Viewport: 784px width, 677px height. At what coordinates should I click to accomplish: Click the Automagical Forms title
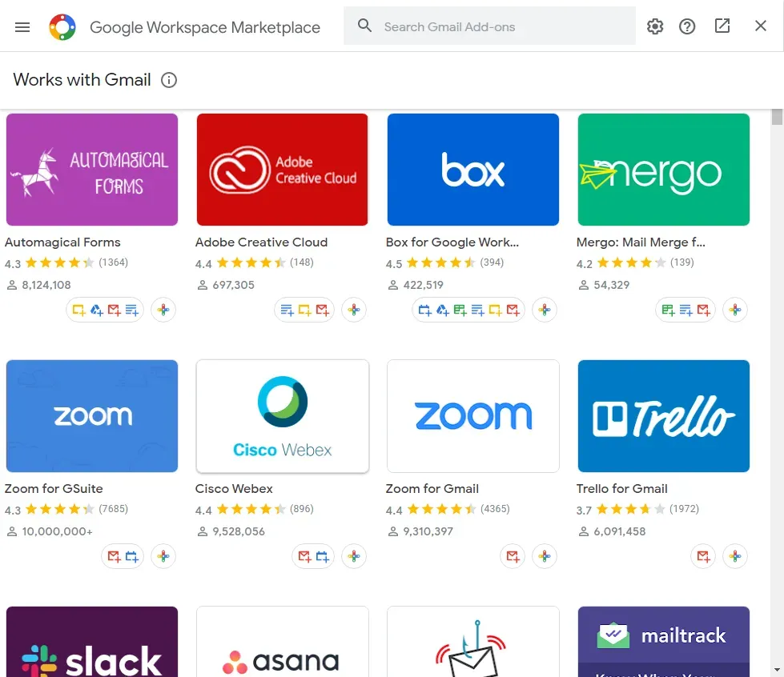pyautogui.click(x=62, y=242)
